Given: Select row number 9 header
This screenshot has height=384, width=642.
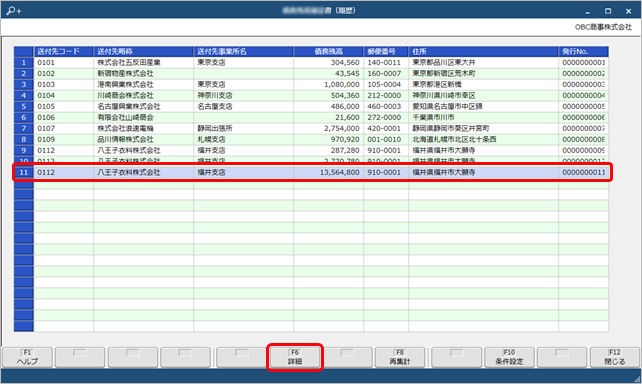Looking at the screenshot, I should pyautogui.click(x=24, y=151).
